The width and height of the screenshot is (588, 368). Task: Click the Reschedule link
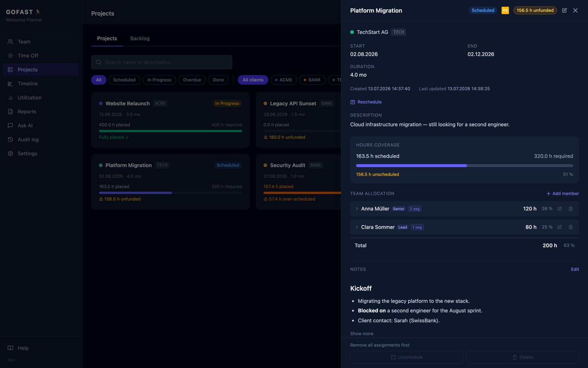(x=366, y=102)
